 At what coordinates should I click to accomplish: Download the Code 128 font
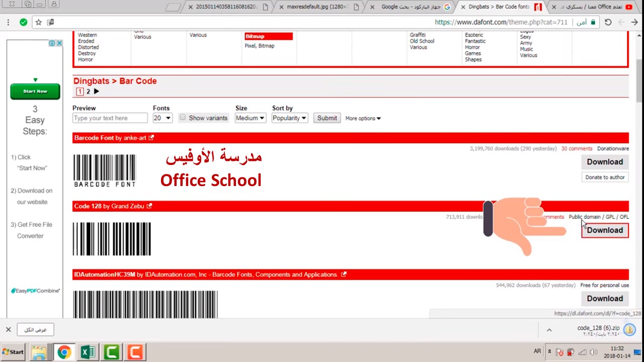pyautogui.click(x=605, y=230)
